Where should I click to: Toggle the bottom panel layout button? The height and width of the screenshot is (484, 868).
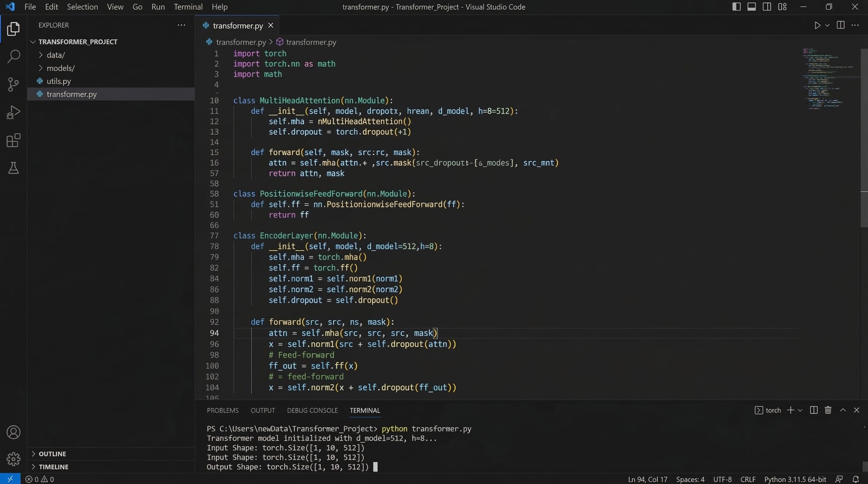pos(752,7)
